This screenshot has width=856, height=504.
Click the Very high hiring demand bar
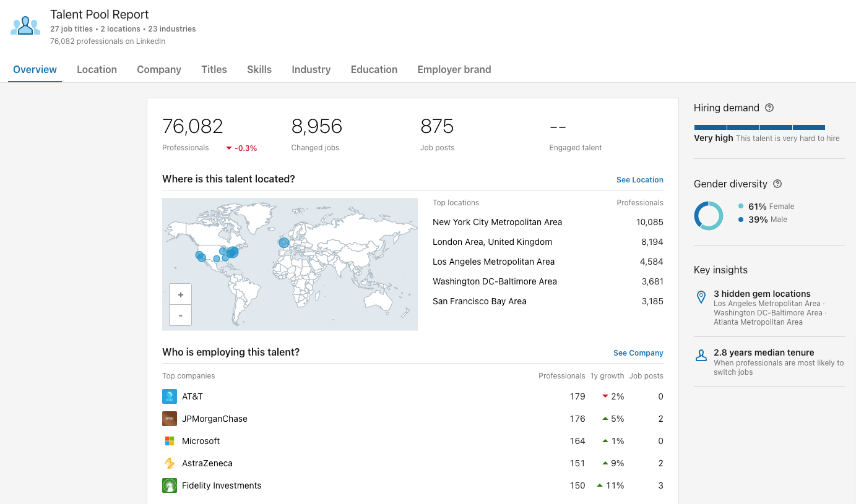point(759,127)
